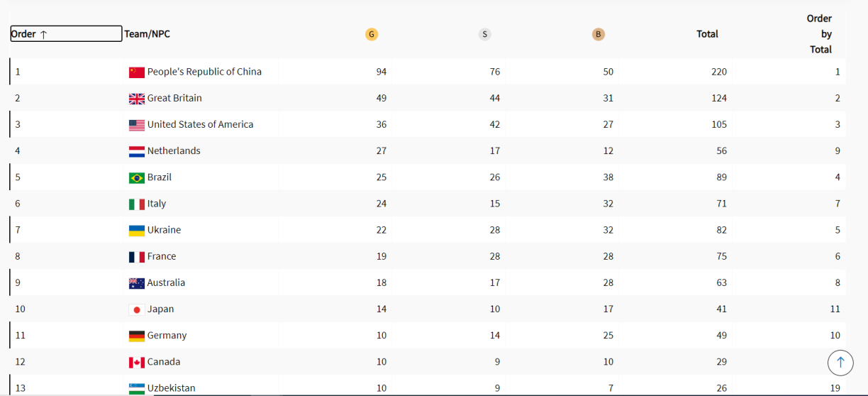Image resolution: width=868 pixels, height=396 pixels.
Task: Open the Netherlands team link
Action: (x=174, y=151)
